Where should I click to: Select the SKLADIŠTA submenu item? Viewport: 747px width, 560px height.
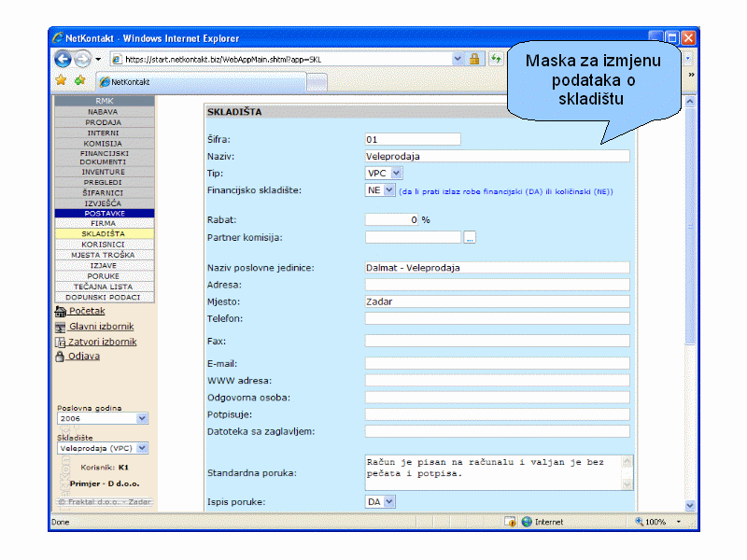105,234
